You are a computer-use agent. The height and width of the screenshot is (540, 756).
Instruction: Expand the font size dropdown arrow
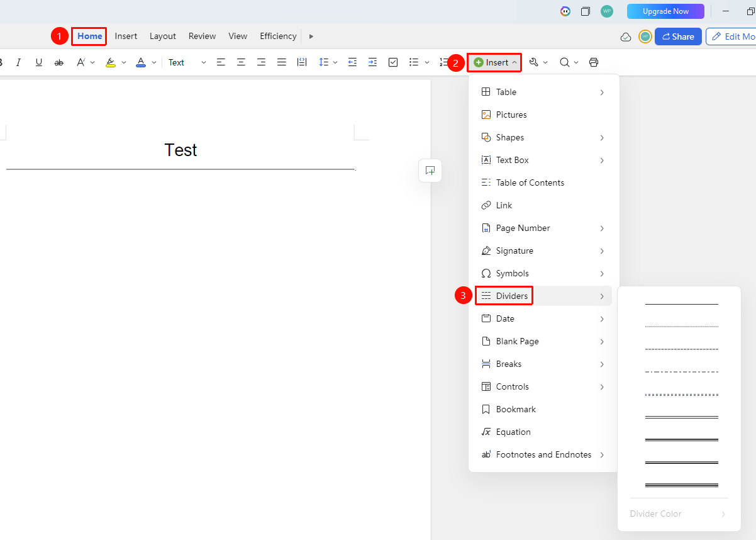[92, 62]
